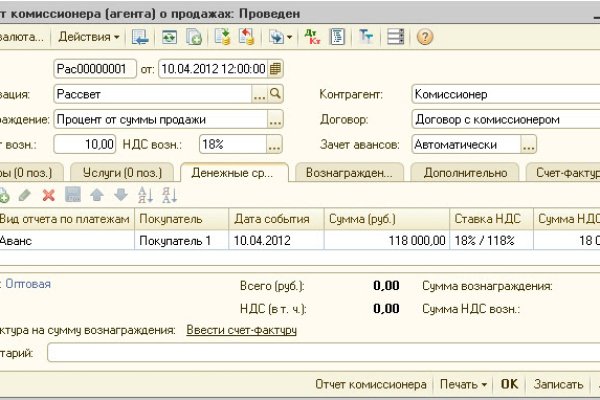Click the sort ascending А-Я icon
Screen dimensions: 600x400
coord(144,195)
